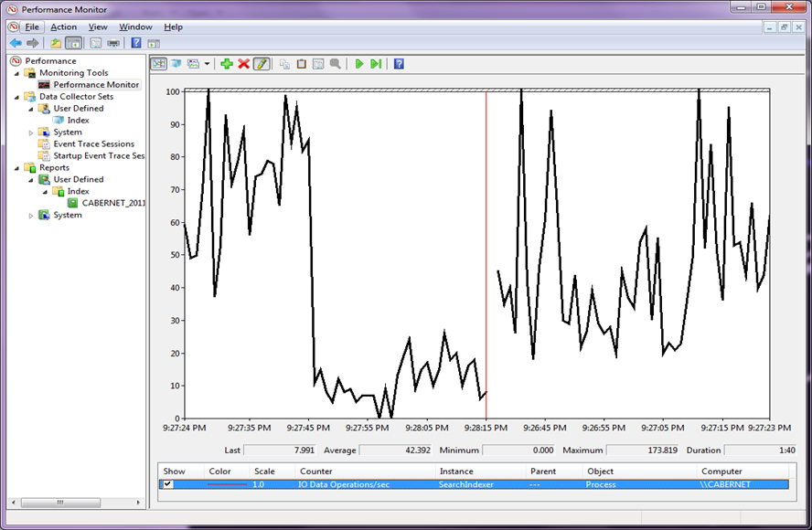
Task: Toggle the Highlight pen tool
Action: coord(262,64)
